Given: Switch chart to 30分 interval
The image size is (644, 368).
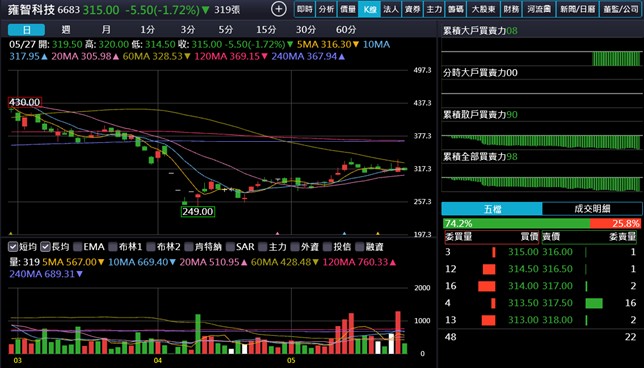Looking at the screenshot, I should pyautogui.click(x=306, y=30).
